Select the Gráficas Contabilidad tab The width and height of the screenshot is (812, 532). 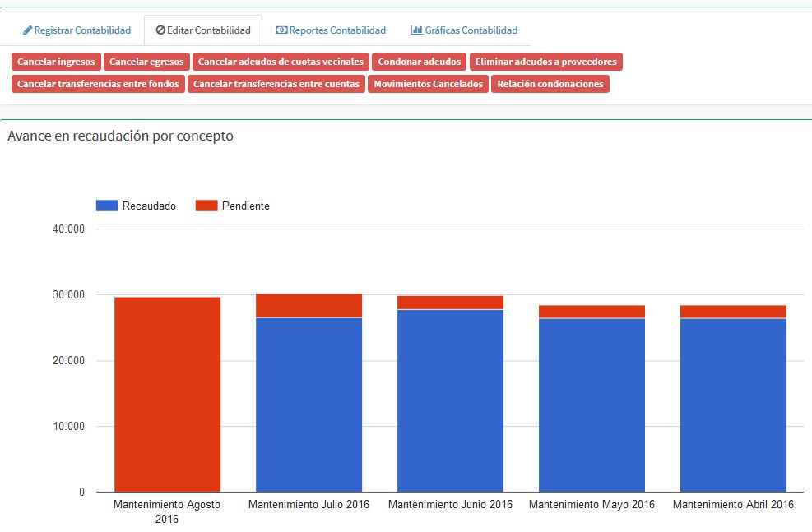tap(464, 30)
